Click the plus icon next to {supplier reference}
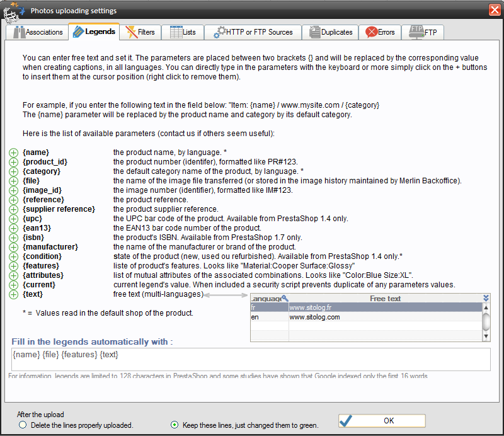 (13, 209)
